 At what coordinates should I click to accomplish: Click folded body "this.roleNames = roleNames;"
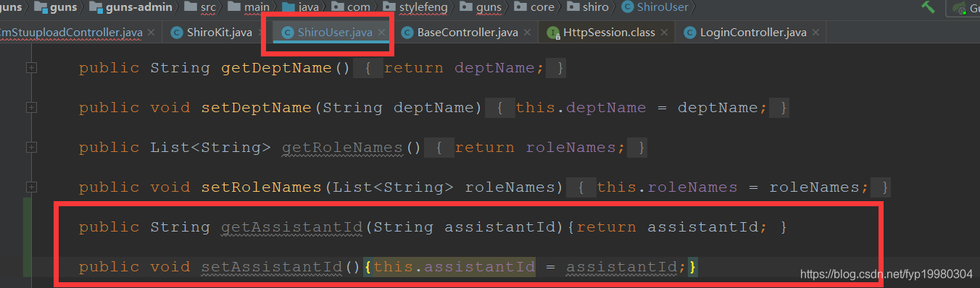[733, 187]
